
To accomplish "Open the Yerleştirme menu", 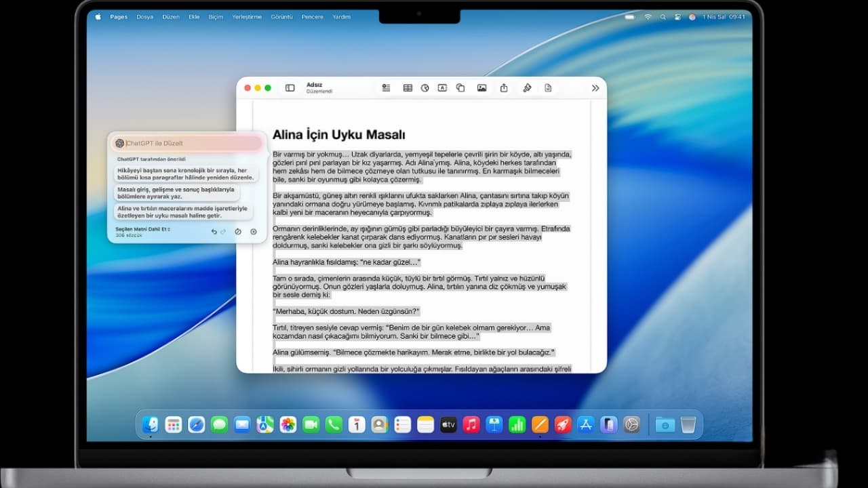I will tap(247, 16).
